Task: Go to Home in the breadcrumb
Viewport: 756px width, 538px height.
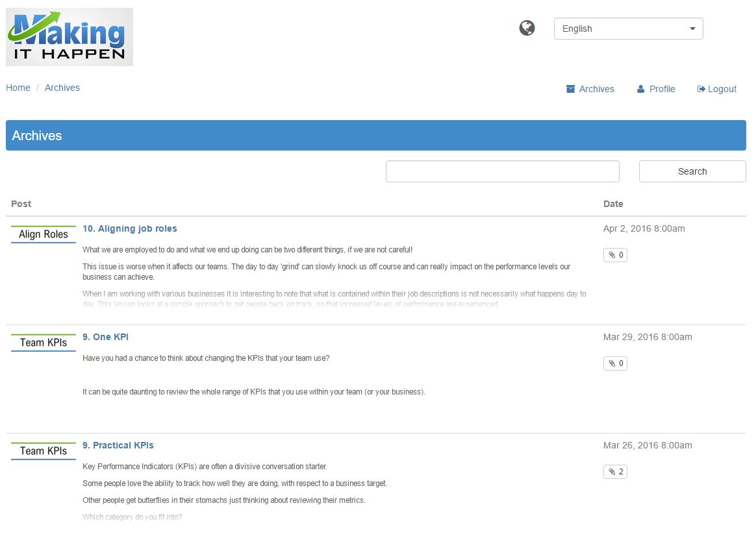Action: pyautogui.click(x=18, y=88)
